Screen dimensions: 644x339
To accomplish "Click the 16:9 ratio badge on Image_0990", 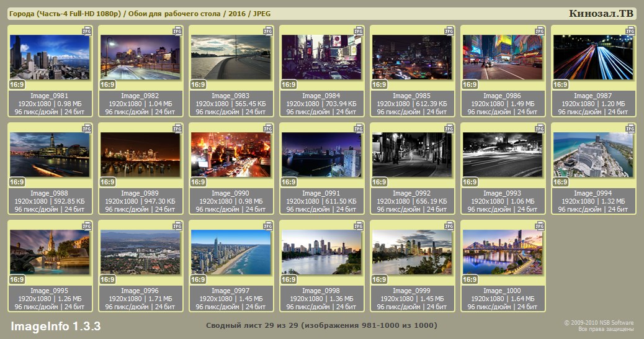I will click(198, 182).
